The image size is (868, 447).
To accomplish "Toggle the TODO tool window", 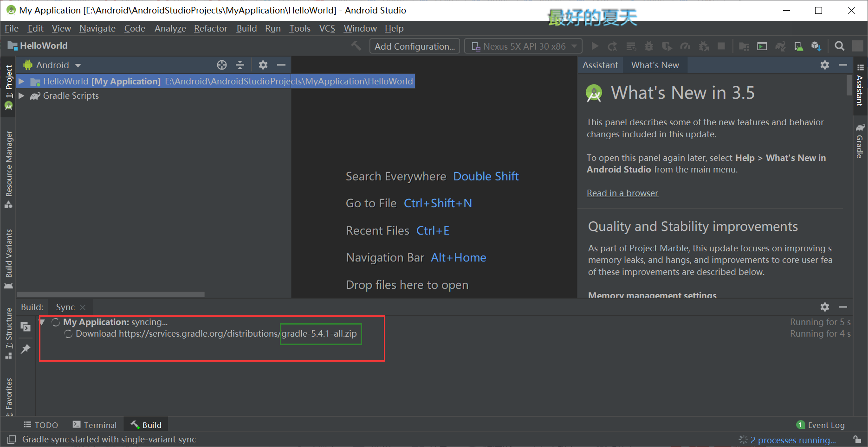I will tap(41, 425).
